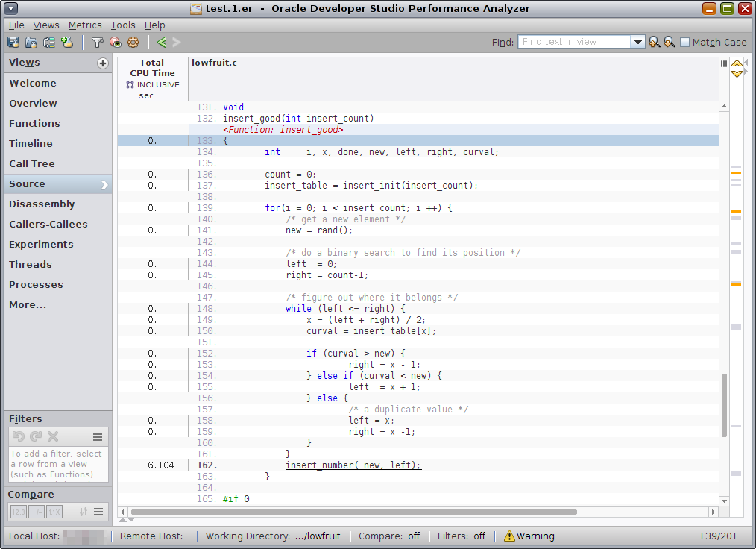Open the Find text history dropdown
Screen dimensions: 756x549
(x=638, y=43)
